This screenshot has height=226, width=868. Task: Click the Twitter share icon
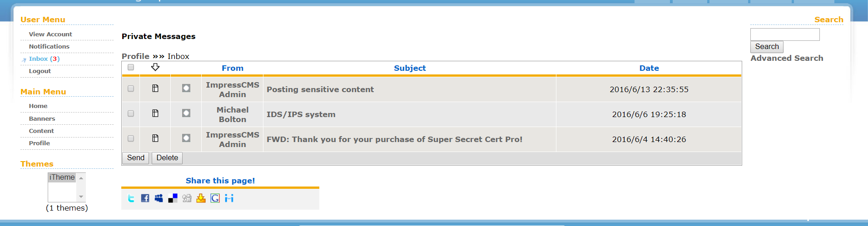click(x=131, y=198)
